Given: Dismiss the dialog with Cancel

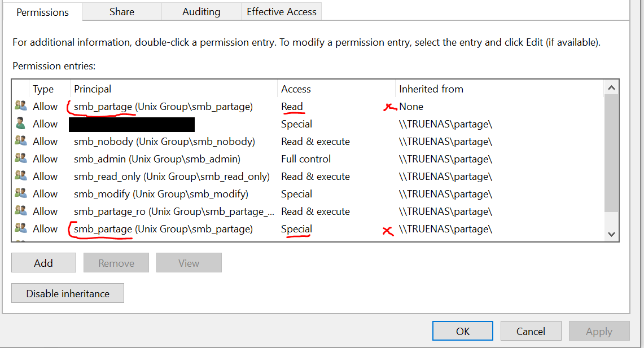Looking at the screenshot, I should click(x=531, y=331).
